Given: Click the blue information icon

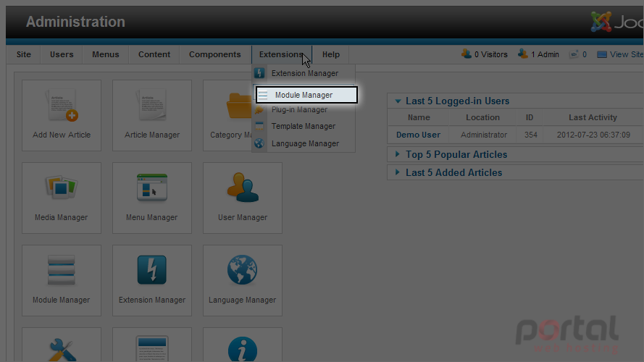Looking at the screenshot, I should (243, 349).
